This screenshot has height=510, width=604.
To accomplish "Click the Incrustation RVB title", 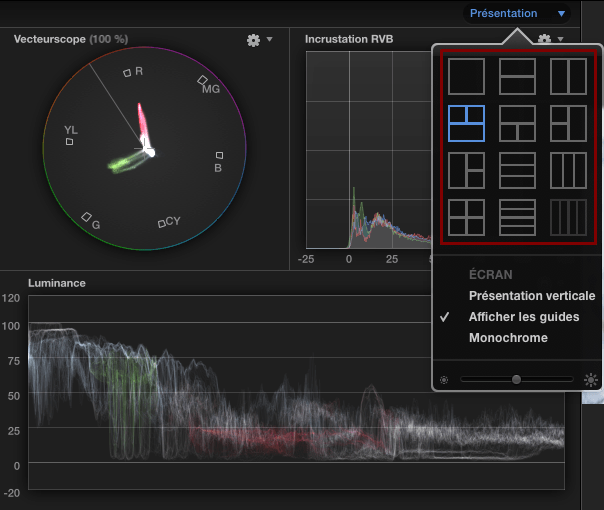I will 349,39.
